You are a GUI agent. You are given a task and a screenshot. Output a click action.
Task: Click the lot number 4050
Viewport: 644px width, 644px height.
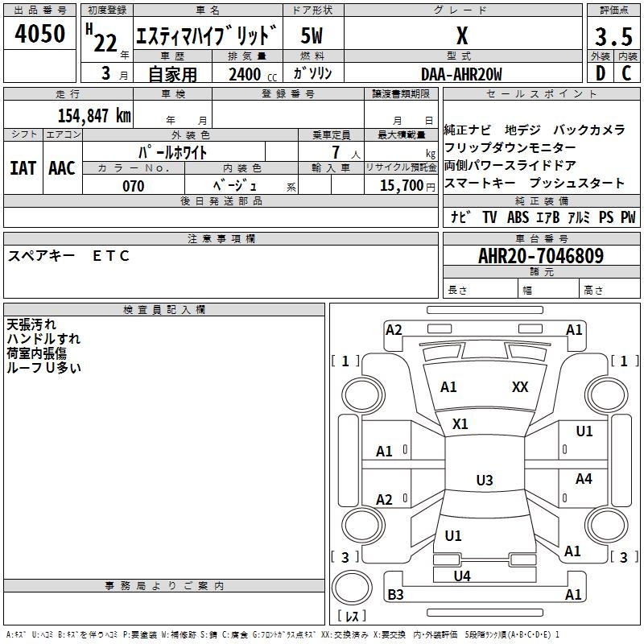[x=39, y=34]
